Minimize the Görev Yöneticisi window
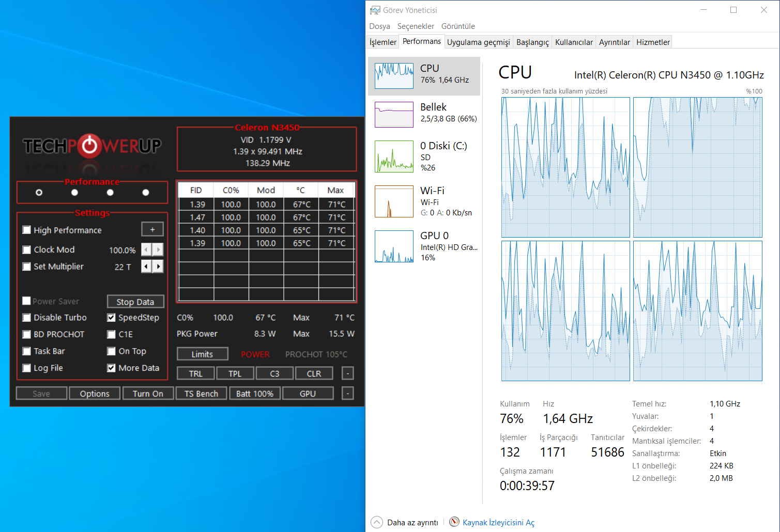Screen dimensions: 780x532 click(x=703, y=10)
